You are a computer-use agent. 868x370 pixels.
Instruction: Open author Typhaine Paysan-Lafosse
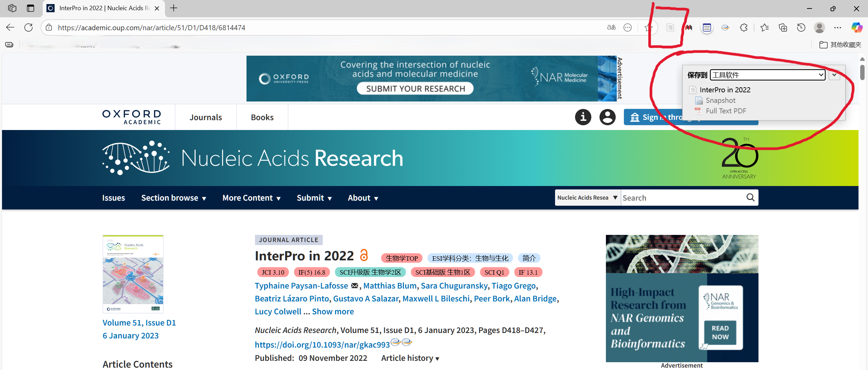[301, 286]
